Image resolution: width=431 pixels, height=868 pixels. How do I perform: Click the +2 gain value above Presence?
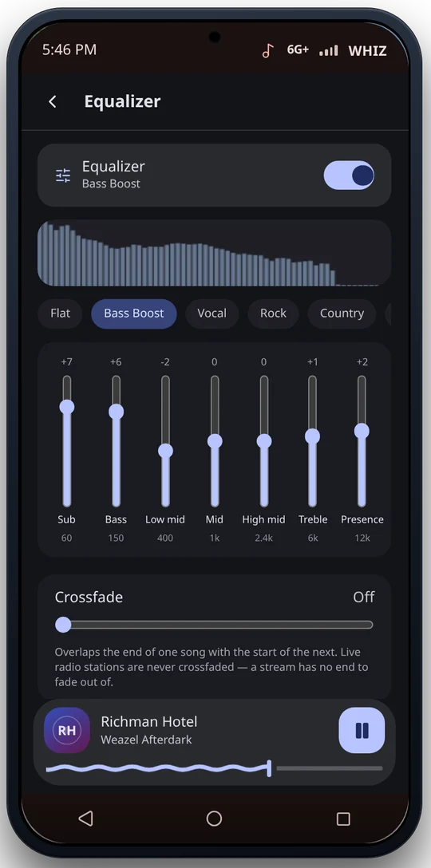[x=362, y=362]
